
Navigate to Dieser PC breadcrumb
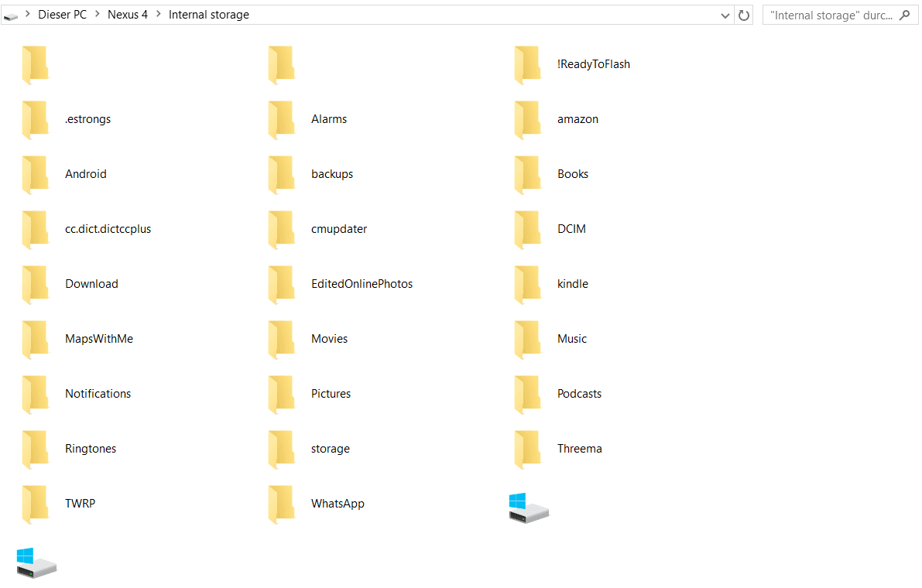[63, 15]
